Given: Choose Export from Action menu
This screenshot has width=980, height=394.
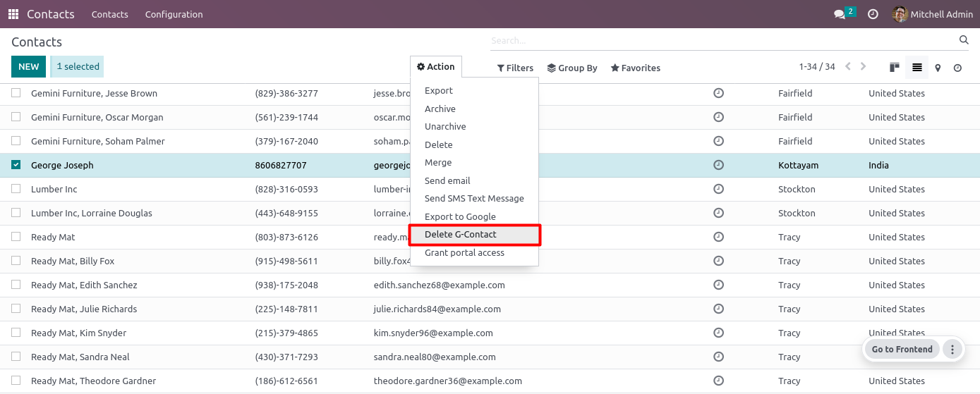Looking at the screenshot, I should click(x=474, y=91).
